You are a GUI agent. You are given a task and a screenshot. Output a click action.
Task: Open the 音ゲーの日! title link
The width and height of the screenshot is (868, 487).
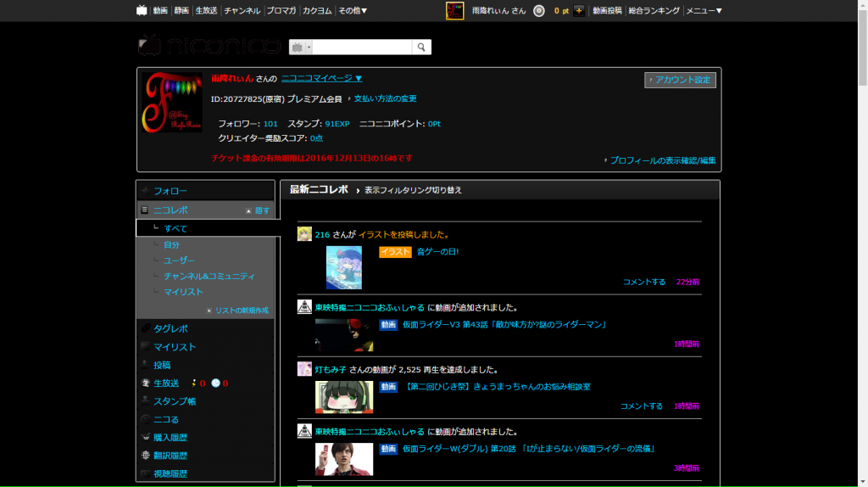[437, 251]
